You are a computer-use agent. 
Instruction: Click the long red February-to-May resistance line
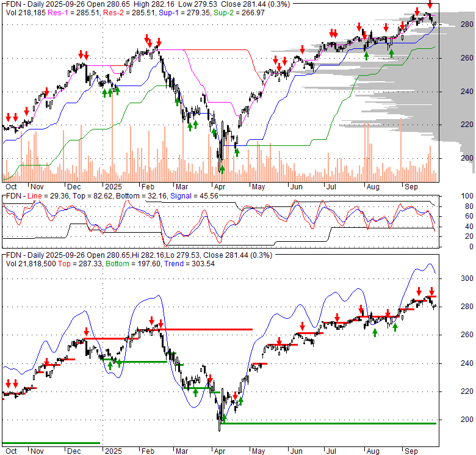pos(206,329)
